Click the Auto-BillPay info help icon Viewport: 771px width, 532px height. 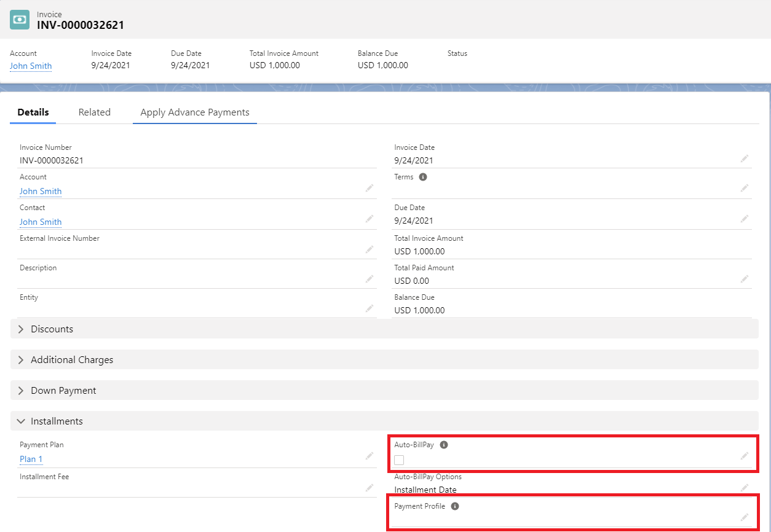pyautogui.click(x=444, y=445)
